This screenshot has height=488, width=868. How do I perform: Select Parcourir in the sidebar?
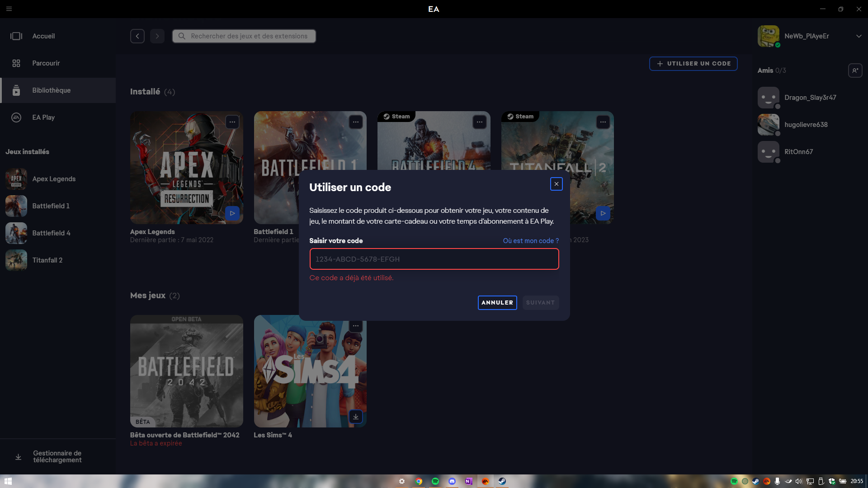46,63
